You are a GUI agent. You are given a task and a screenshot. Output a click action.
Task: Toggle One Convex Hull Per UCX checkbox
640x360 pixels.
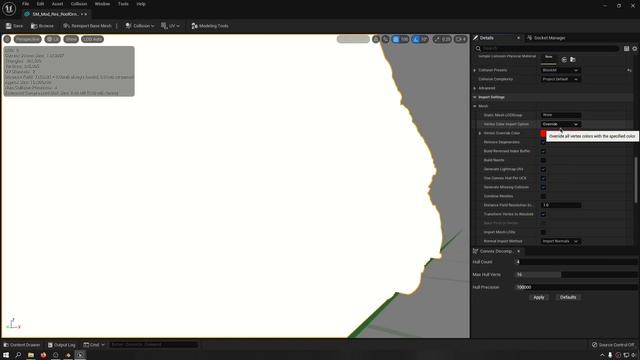pos(543,178)
